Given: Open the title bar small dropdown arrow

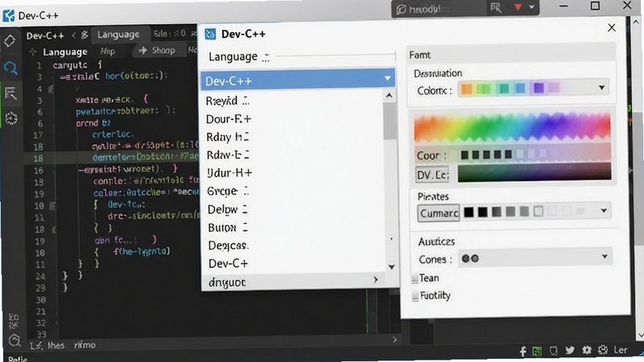Looking at the screenshot, I should click(532, 7).
